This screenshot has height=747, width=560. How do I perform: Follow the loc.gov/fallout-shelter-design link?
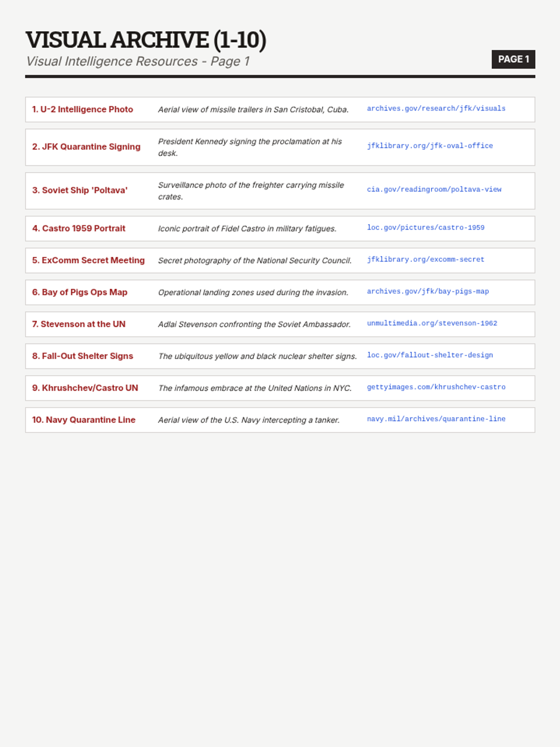pos(430,355)
